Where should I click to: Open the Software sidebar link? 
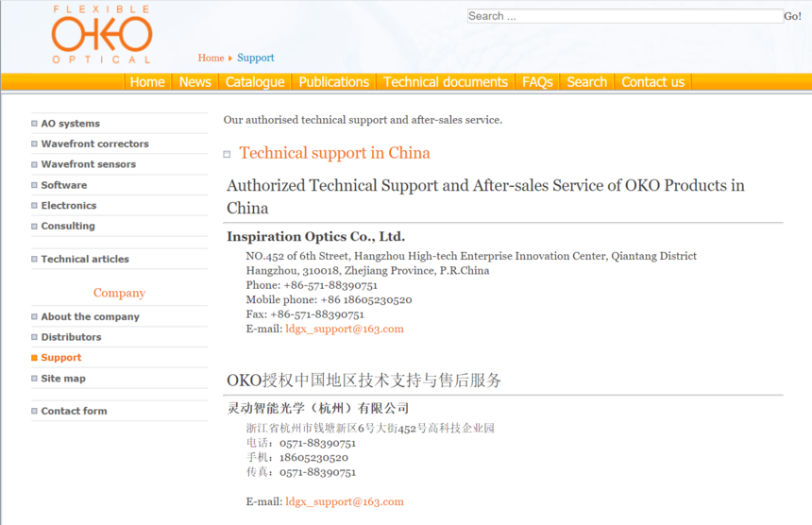pyautogui.click(x=64, y=185)
